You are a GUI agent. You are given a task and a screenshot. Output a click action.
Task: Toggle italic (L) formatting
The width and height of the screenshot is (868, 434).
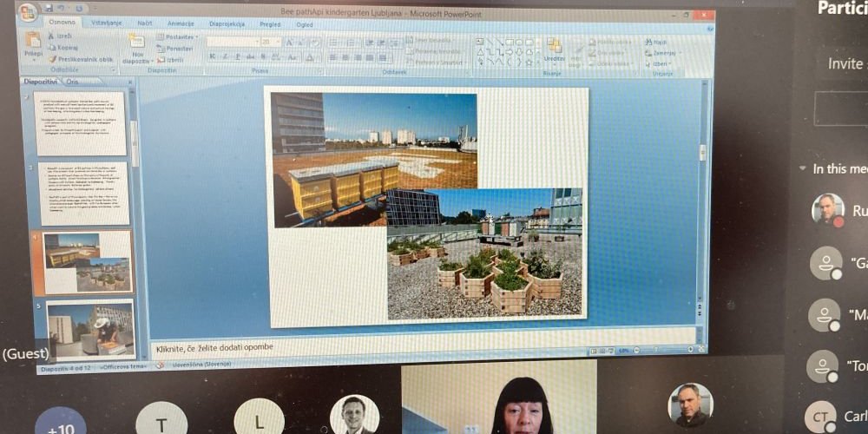(x=226, y=56)
